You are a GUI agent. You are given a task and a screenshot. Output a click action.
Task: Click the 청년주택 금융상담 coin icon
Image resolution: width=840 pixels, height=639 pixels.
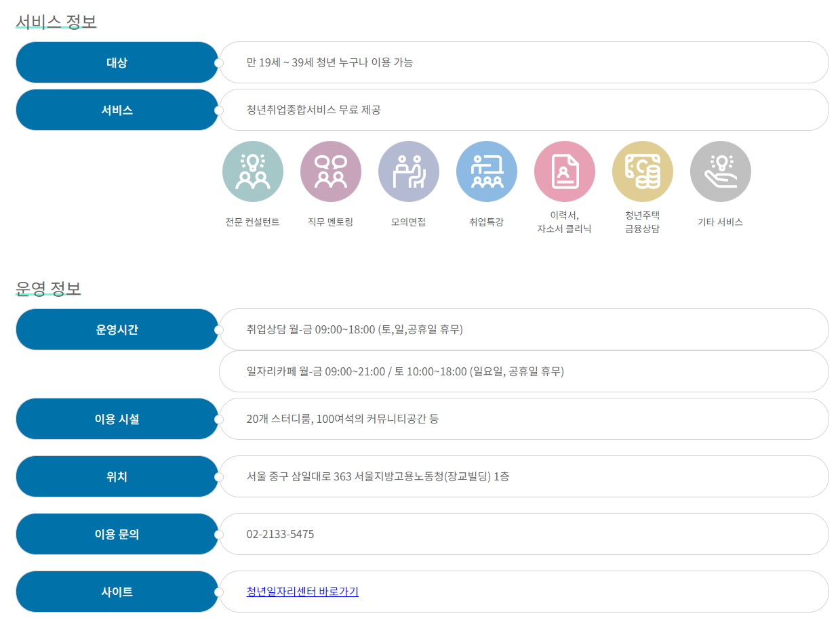point(642,171)
